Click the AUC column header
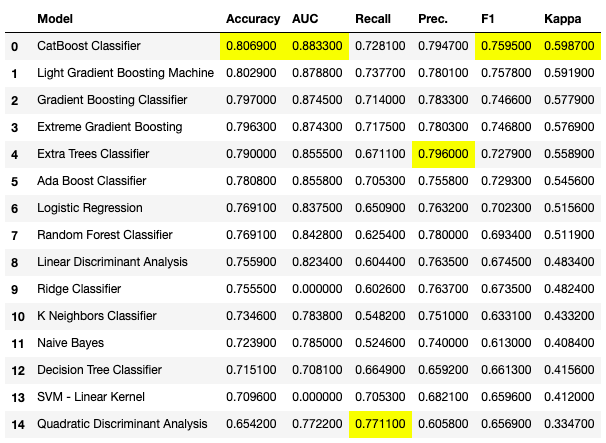 tap(304, 19)
